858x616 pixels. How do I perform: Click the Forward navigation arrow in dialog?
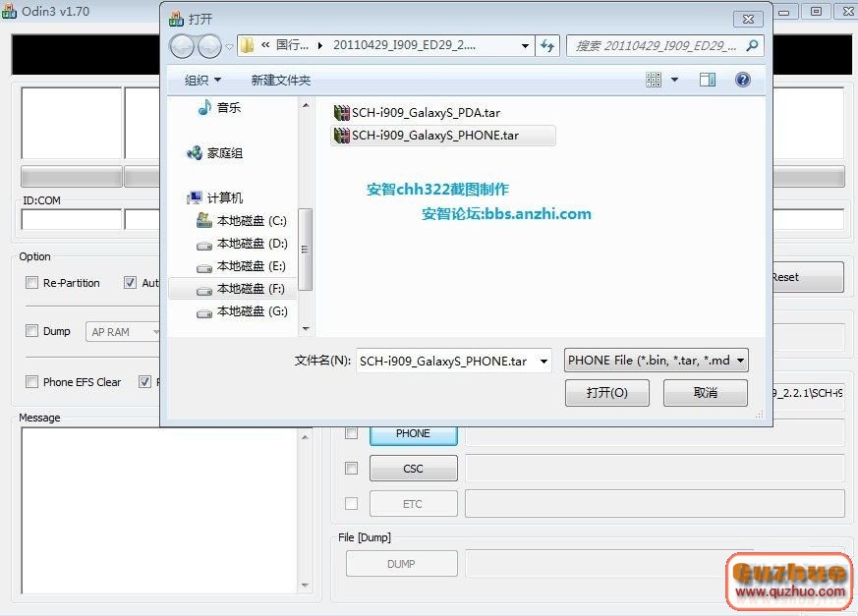pos(209,46)
